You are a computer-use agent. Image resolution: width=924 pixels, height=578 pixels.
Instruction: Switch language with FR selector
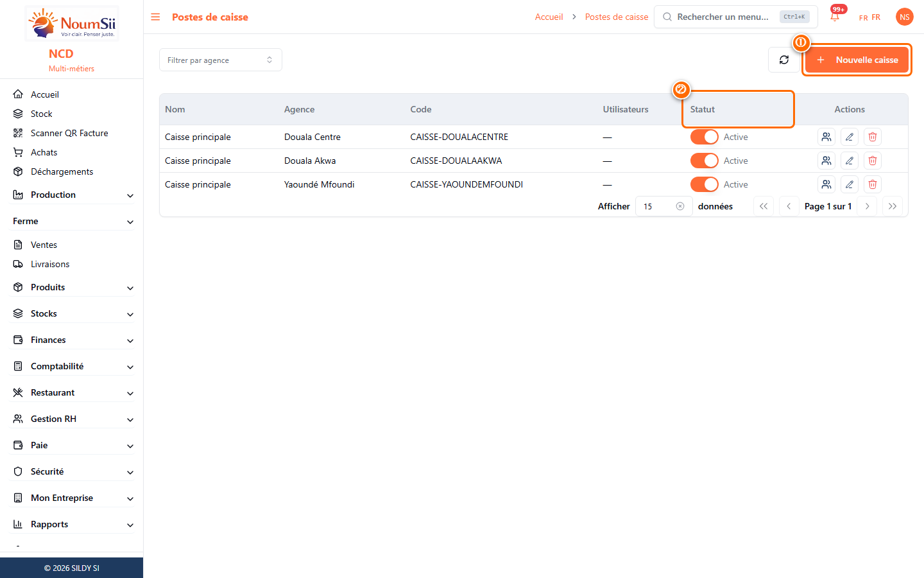pyautogui.click(x=869, y=17)
